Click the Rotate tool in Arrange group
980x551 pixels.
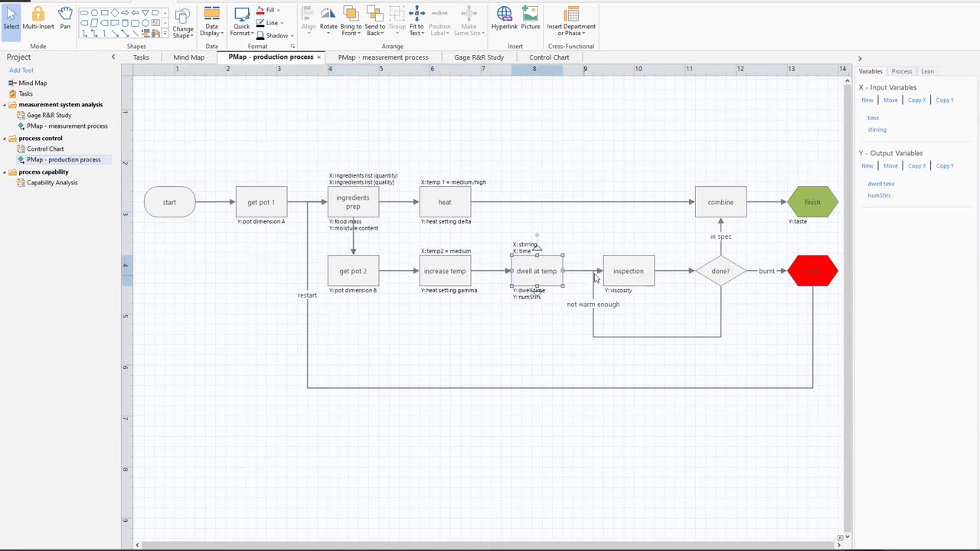328,19
